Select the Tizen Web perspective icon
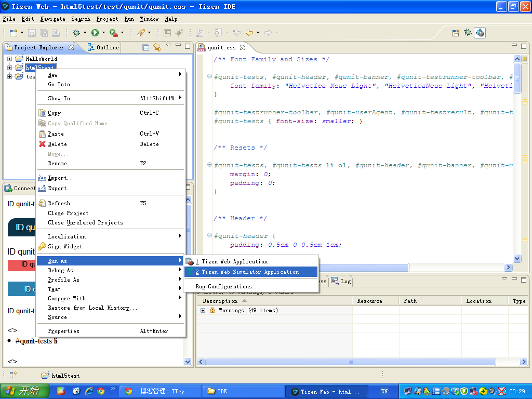Image resolution: width=532 pixels, height=399 pixels. 480,33
